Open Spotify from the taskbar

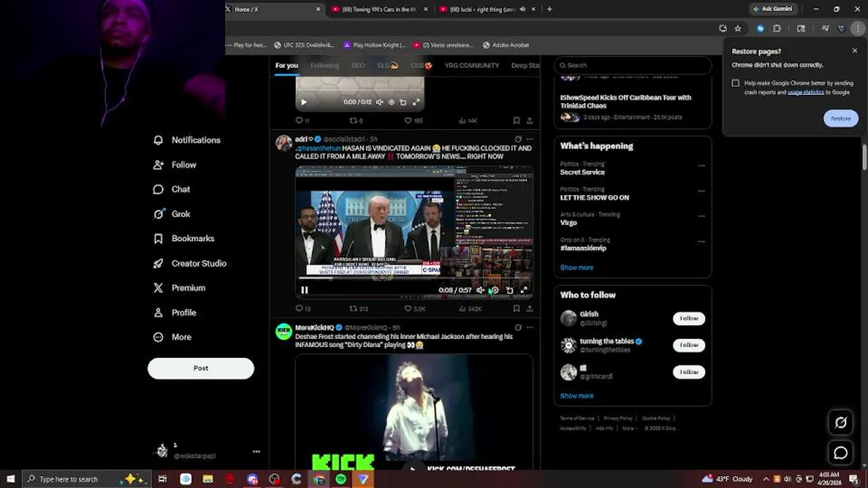pos(340,479)
